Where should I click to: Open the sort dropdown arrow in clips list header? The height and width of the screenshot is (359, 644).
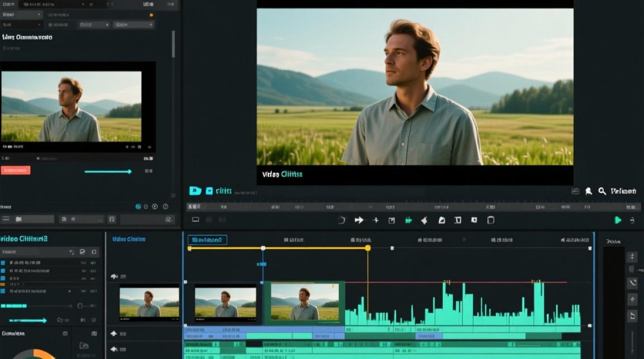(x=71, y=252)
